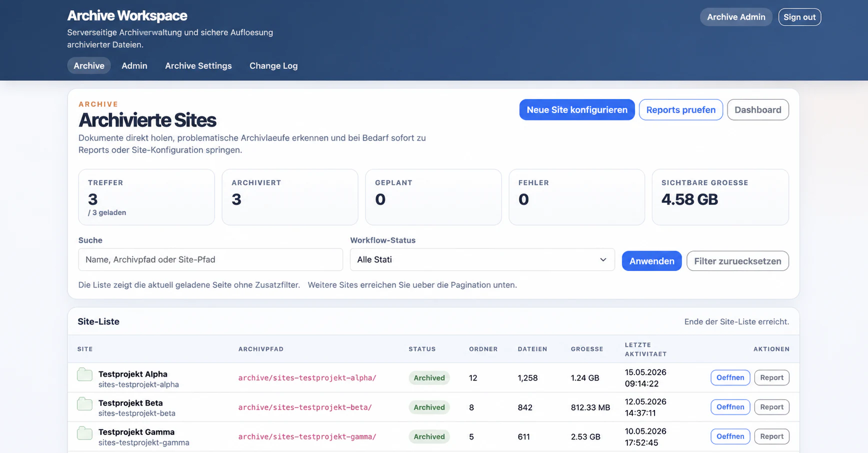Click the 12.05.2026 14:37:11 timestamp
868x453 pixels.
point(645,407)
